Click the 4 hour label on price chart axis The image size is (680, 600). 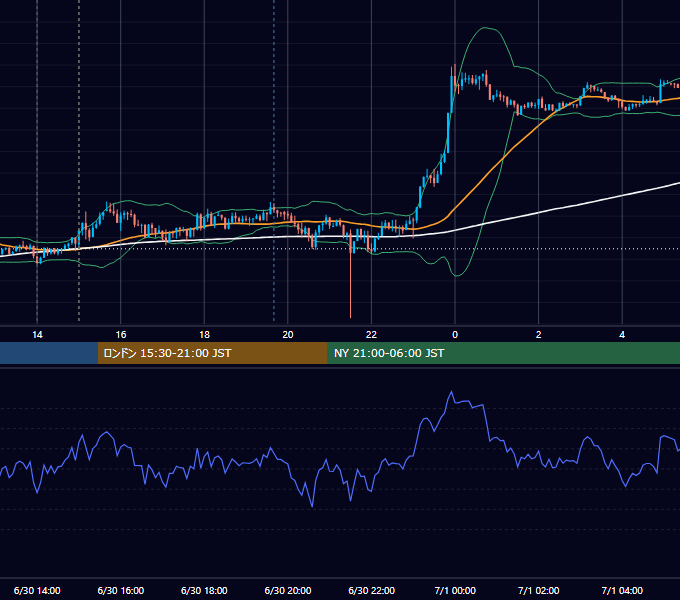click(x=622, y=335)
